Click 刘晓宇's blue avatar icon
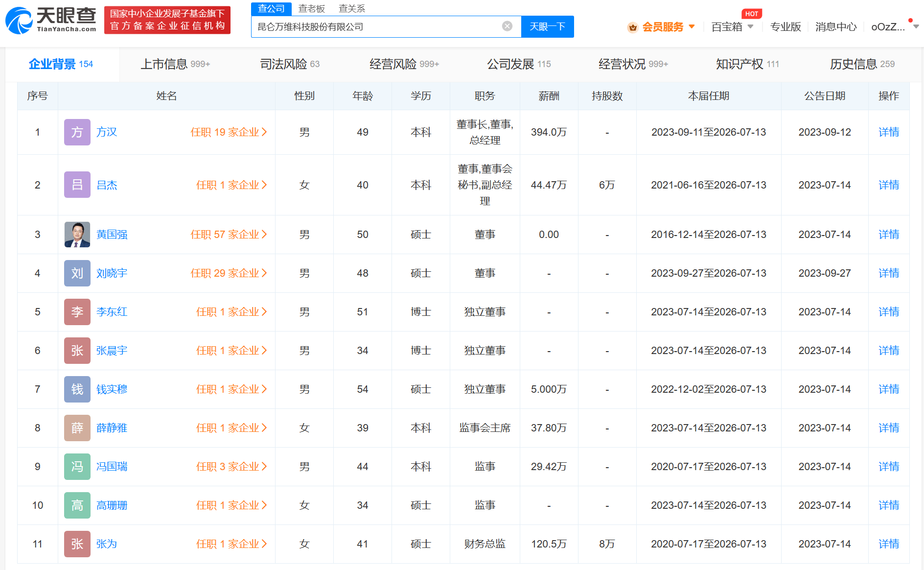The height and width of the screenshot is (570, 924). [77, 273]
